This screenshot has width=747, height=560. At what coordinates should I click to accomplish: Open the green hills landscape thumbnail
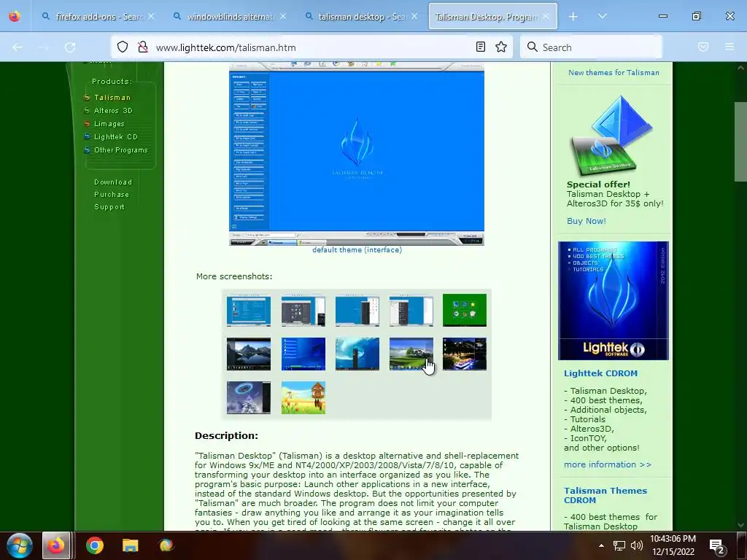click(411, 354)
